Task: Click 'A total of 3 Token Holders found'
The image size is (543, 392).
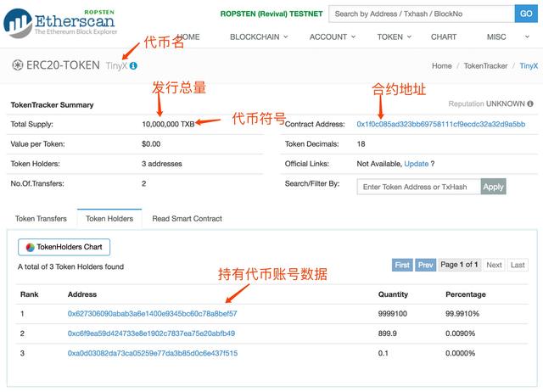Action: tap(70, 266)
